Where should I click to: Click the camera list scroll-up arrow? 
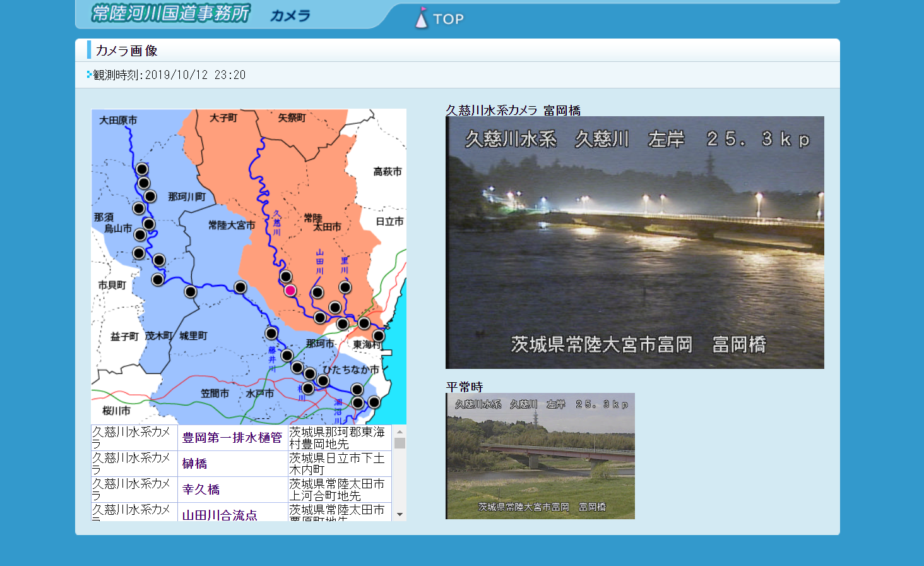point(400,431)
